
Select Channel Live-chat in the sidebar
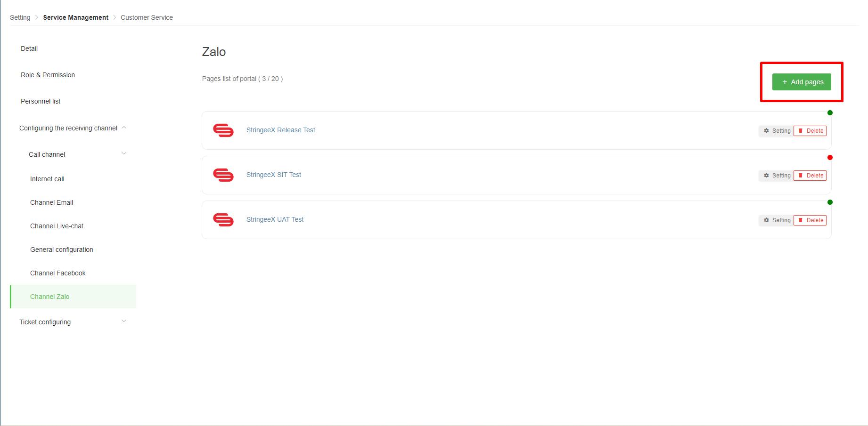pyautogui.click(x=57, y=226)
